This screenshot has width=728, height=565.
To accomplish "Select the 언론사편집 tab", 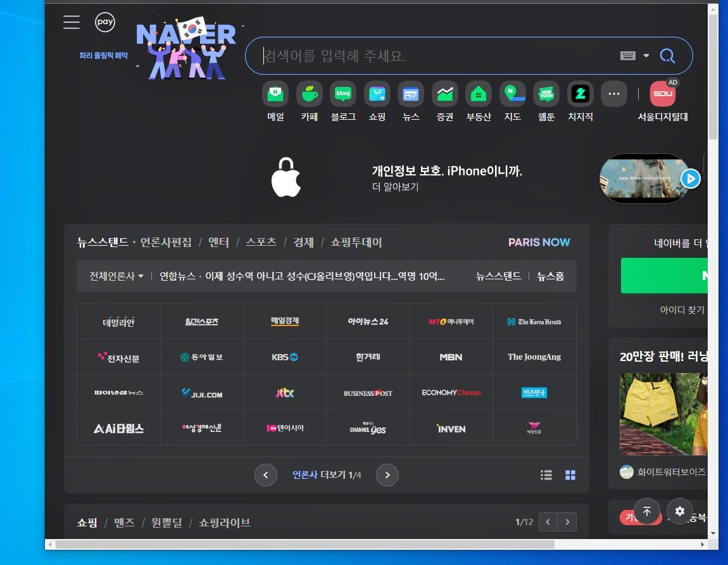I will (x=166, y=242).
